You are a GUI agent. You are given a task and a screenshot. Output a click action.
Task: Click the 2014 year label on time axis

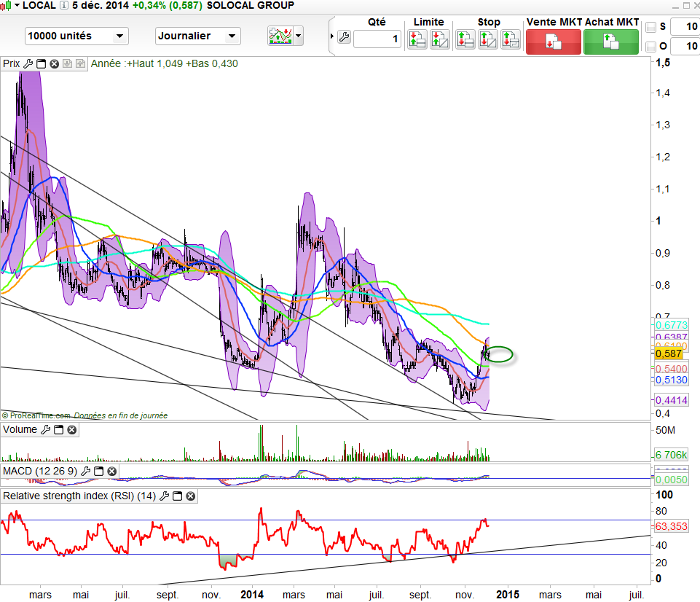pos(252,595)
